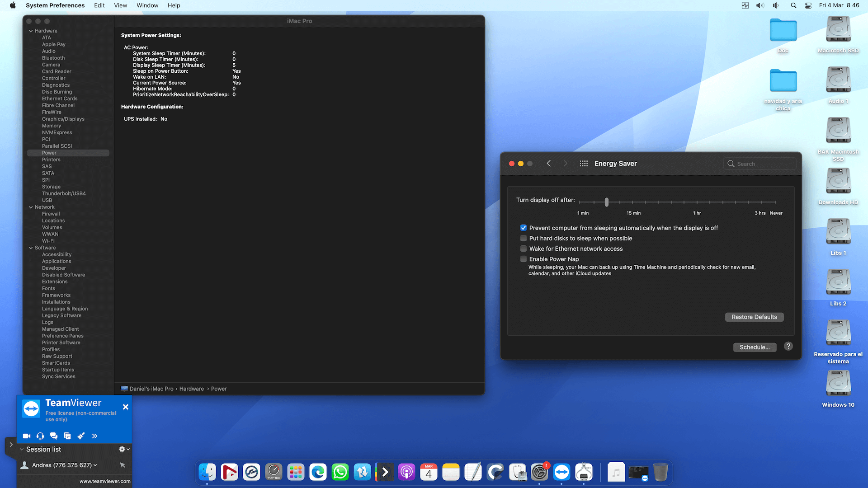Show more TeamViewer tools double-chevron
This screenshot has width=868, height=488.
94,436
